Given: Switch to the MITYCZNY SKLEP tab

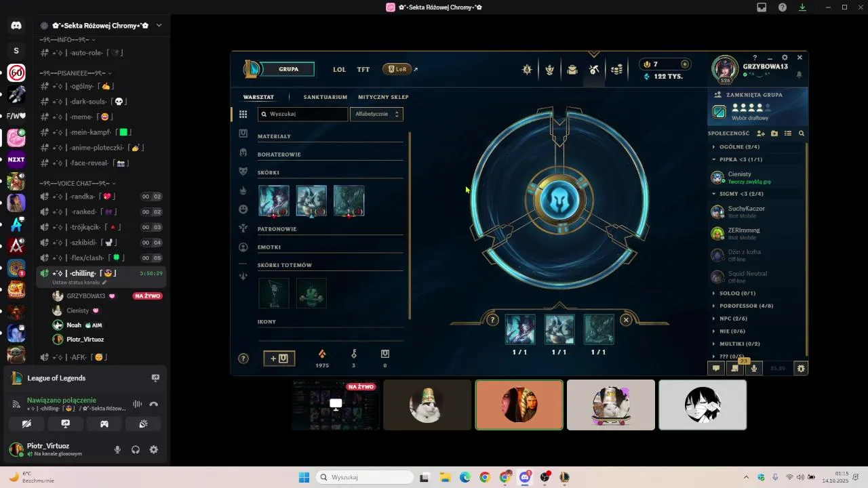Looking at the screenshot, I should pos(383,97).
